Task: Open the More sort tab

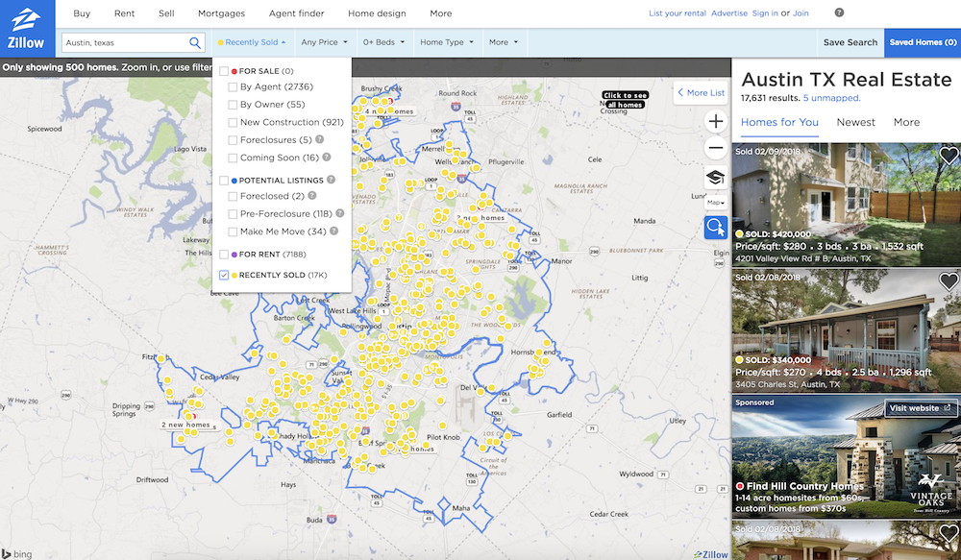Action: tap(906, 122)
